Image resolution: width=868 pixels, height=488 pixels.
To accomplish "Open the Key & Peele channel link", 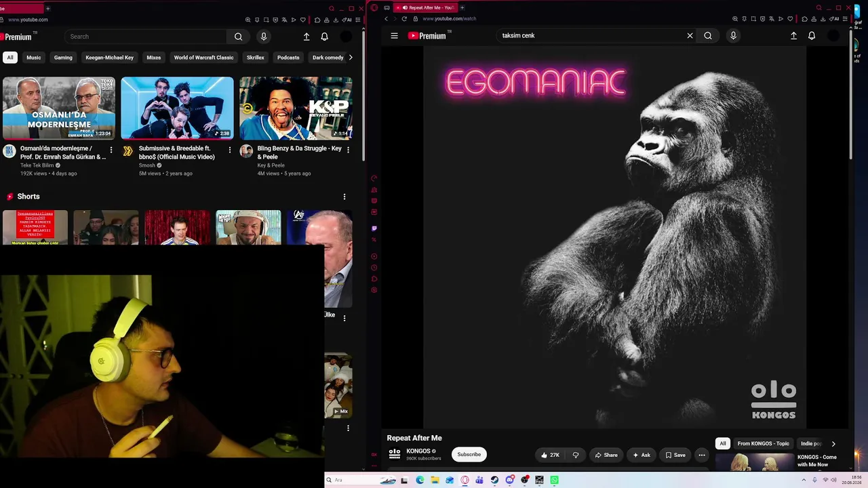I will click(271, 165).
